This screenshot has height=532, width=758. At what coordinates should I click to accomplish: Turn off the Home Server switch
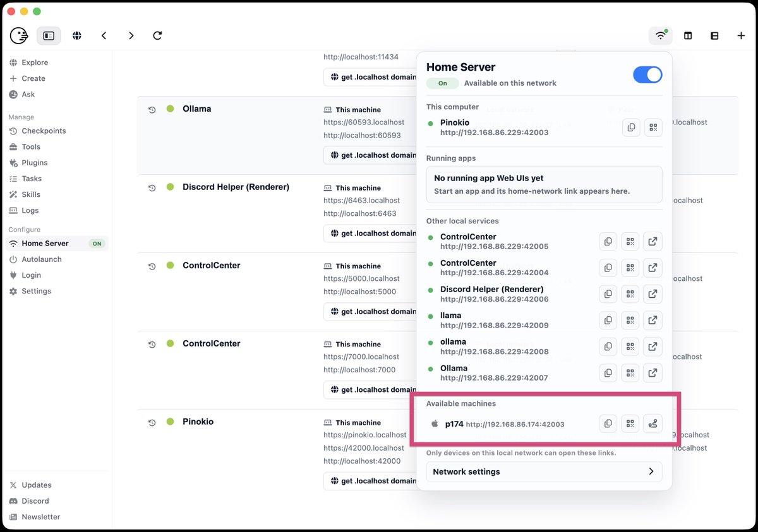[647, 74]
